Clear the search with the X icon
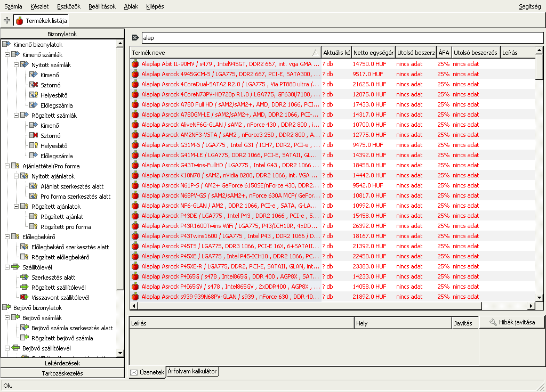 [x=135, y=38]
